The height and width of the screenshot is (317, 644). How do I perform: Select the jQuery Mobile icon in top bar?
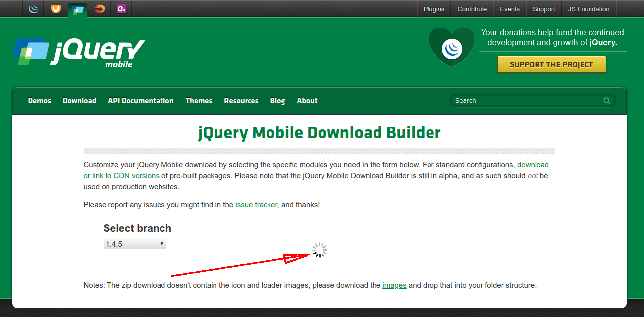tap(78, 9)
